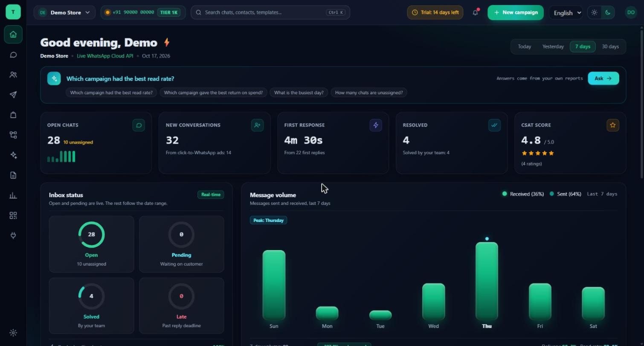Click the First Response lightning icon
Viewport: 644px width, 346px height.
pos(376,125)
